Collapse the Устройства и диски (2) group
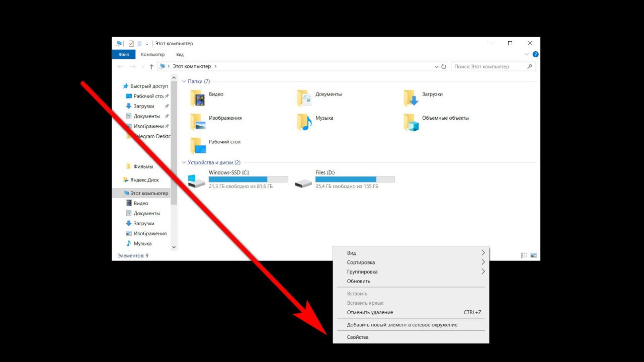 184,163
